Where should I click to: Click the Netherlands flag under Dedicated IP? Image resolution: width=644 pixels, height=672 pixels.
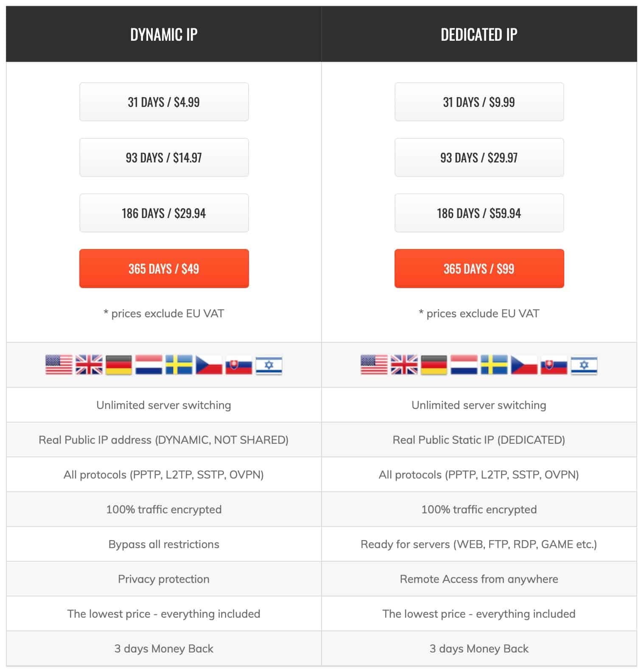tap(464, 365)
